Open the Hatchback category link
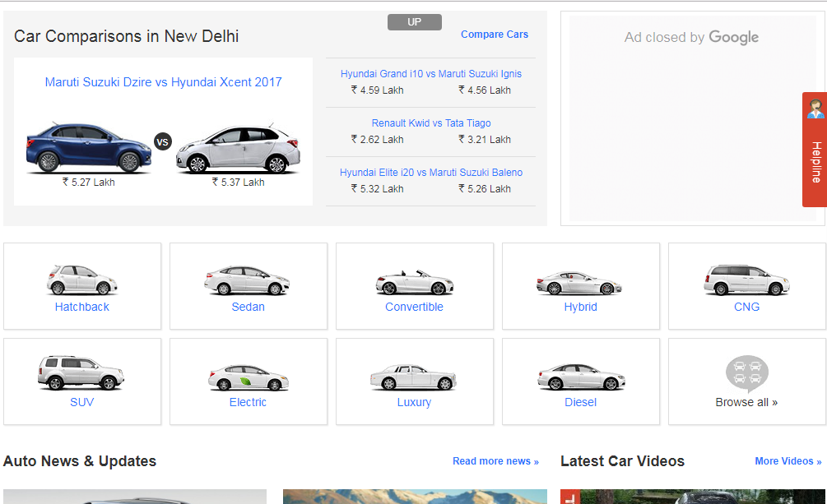 click(81, 307)
